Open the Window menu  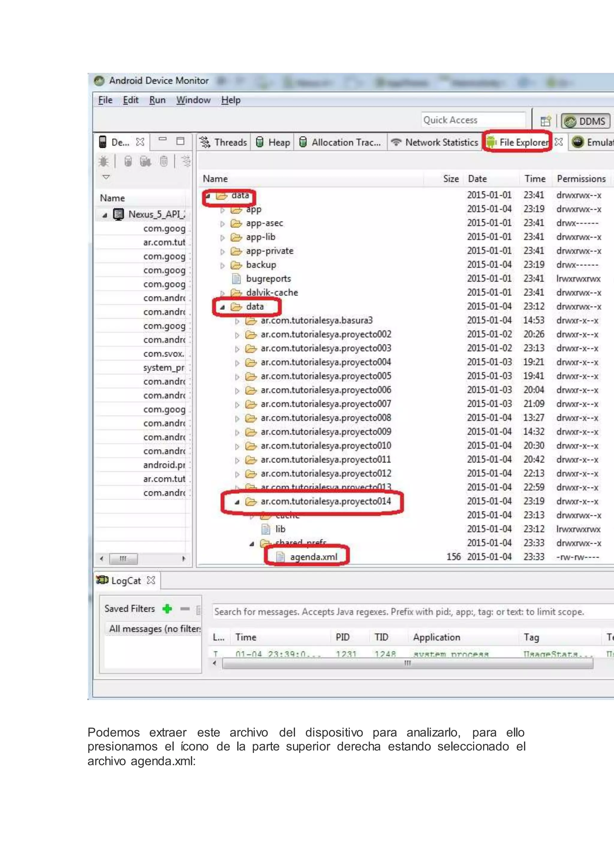(193, 100)
